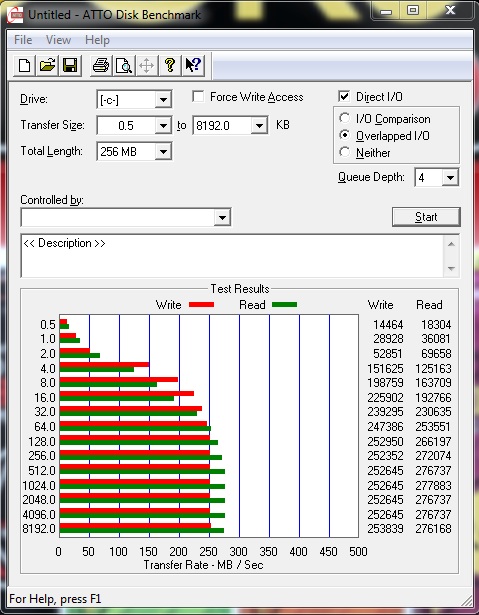Click the New file toolbar icon
Screen dimensions: 479x615
(x=24, y=65)
